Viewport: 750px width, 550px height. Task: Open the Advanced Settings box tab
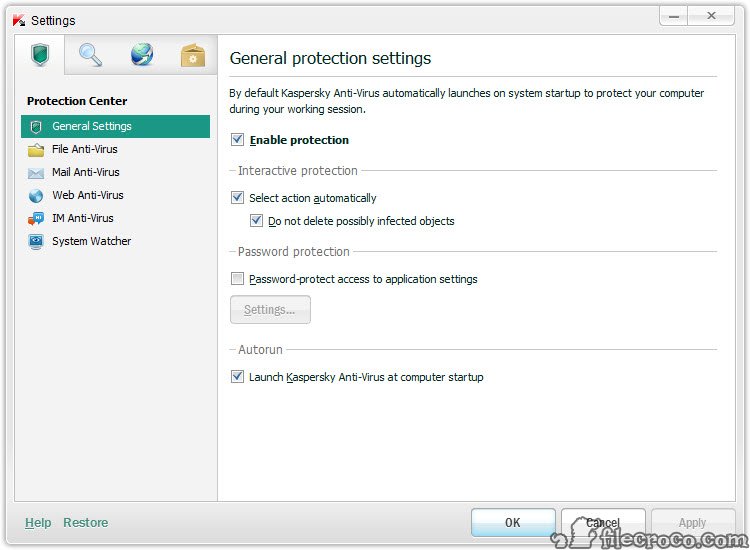[193, 55]
